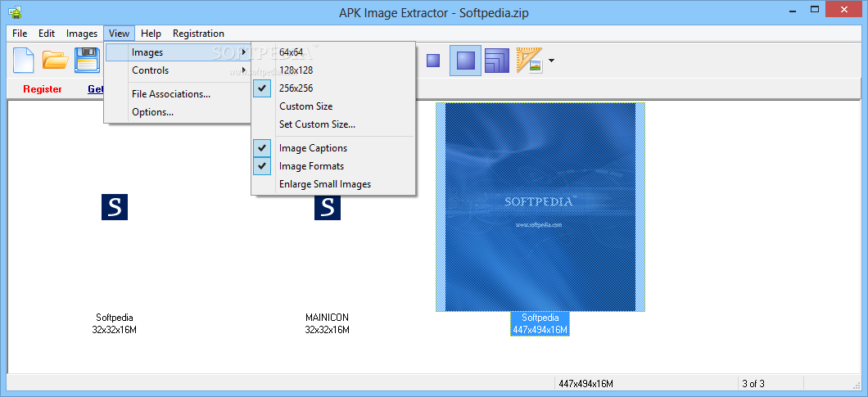Click the '3 of 3' status indicator

tap(753, 384)
